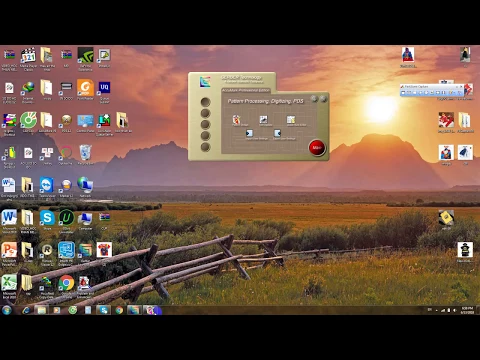Image resolution: width=480 pixels, height=360 pixels.
Task: Open the Computer desktop icon
Action: 85,220
